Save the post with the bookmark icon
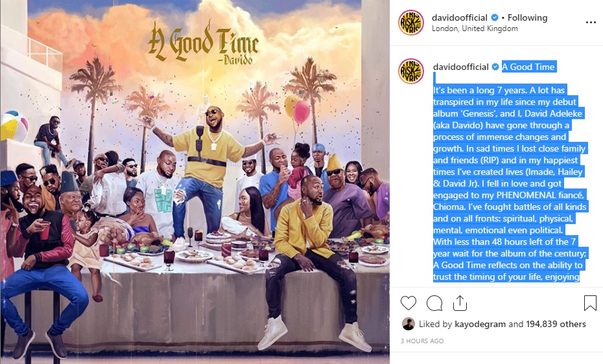Image resolution: width=603 pixels, height=364 pixels. 590,303
